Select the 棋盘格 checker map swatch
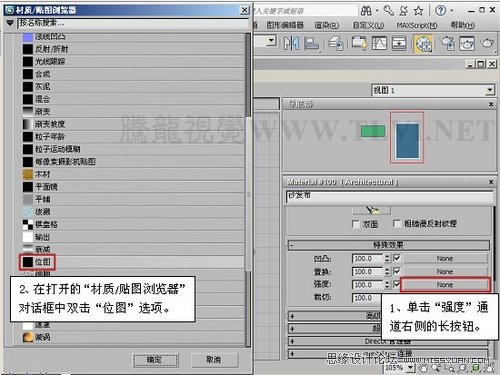Viewport: 500px width, 375px height. point(28,224)
